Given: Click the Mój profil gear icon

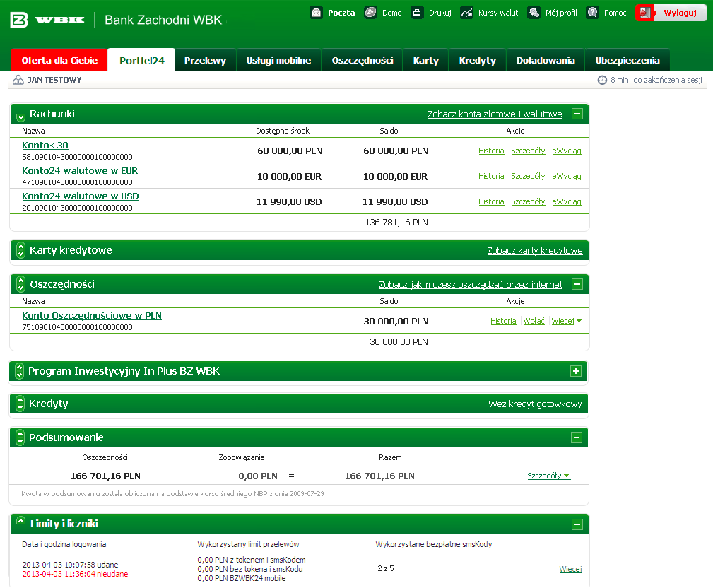Looking at the screenshot, I should click(x=534, y=12).
